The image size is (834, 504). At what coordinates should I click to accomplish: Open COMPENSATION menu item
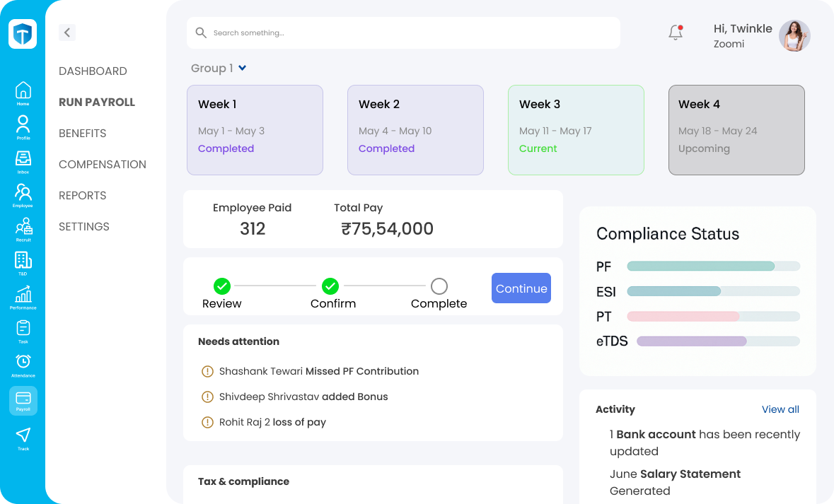click(x=102, y=164)
